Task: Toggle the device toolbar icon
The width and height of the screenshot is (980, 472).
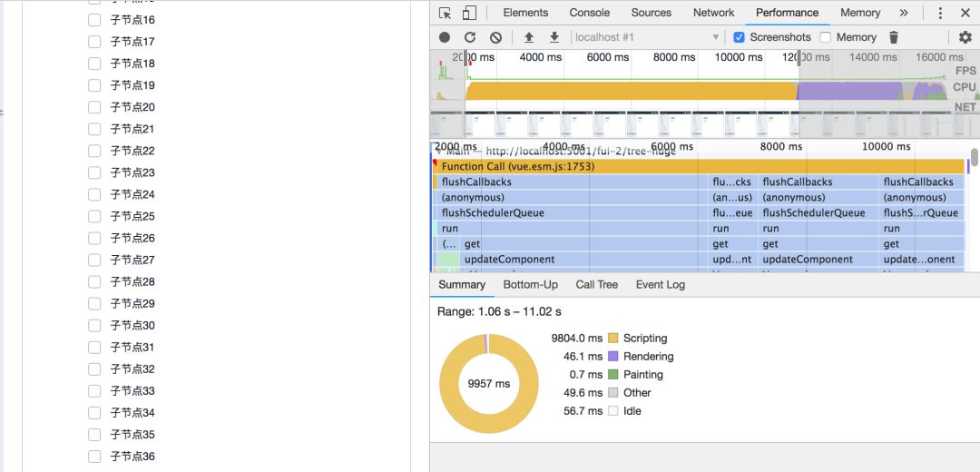Action: (469, 13)
